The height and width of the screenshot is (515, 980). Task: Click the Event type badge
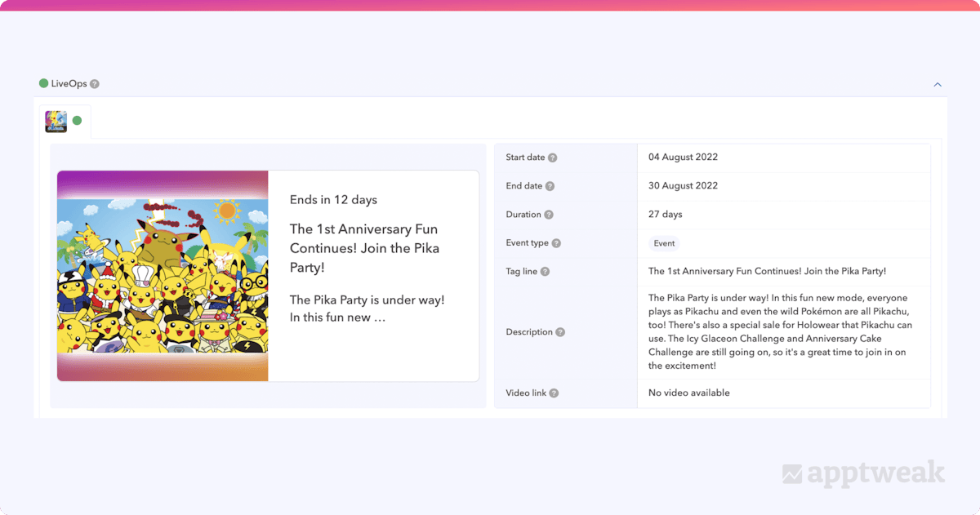pos(664,243)
